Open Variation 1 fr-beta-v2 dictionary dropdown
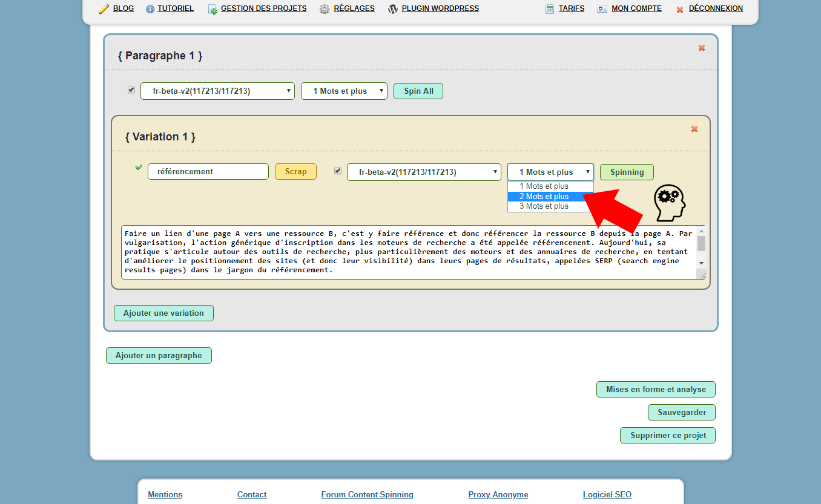 click(x=424, y=172)
